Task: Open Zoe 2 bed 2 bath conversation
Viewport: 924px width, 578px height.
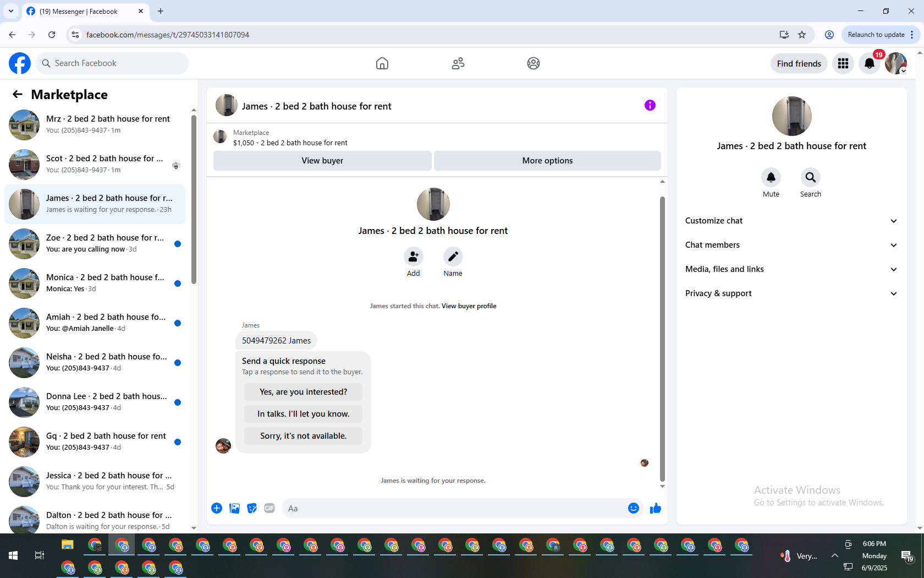Action: coord(95,244)
